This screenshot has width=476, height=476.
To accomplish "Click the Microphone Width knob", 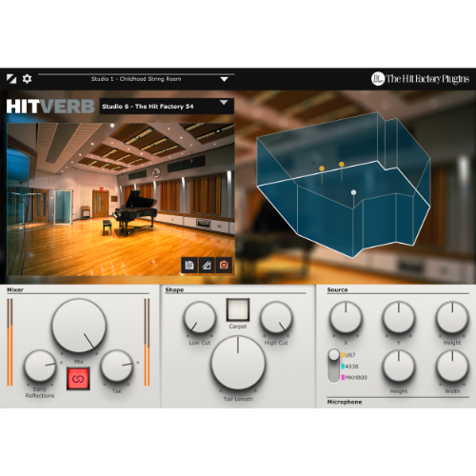I will [x=452, y=367].
